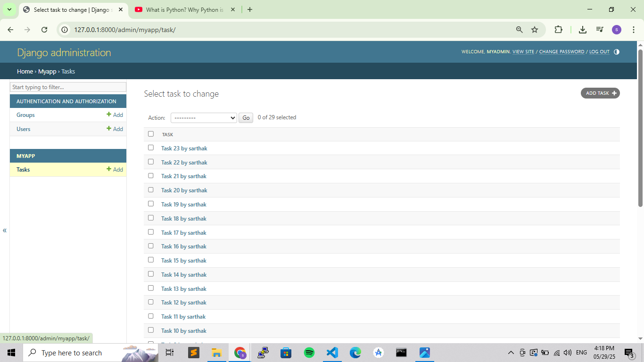Open the Action dropdown
This screenshot has width=644, height=362.
click(x=204, y=118)
